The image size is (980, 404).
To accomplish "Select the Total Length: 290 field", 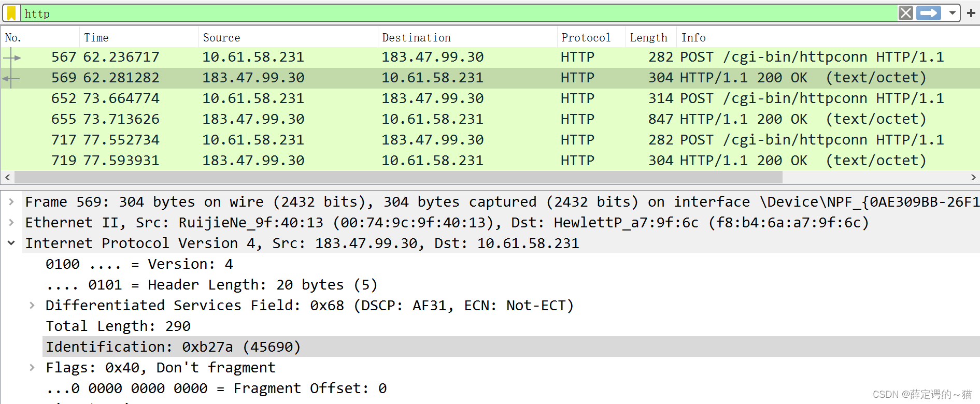I will 118,326.
